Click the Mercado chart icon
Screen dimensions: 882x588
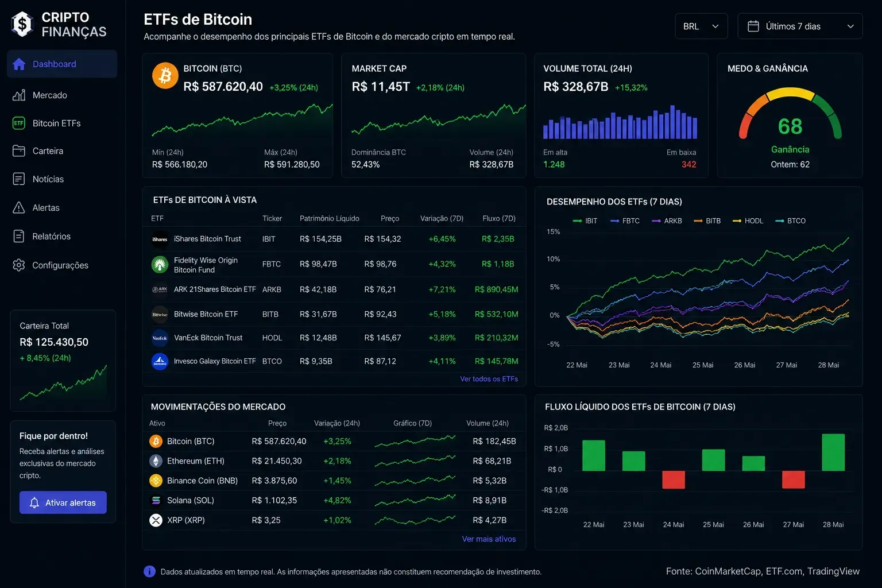pos(19,95)
